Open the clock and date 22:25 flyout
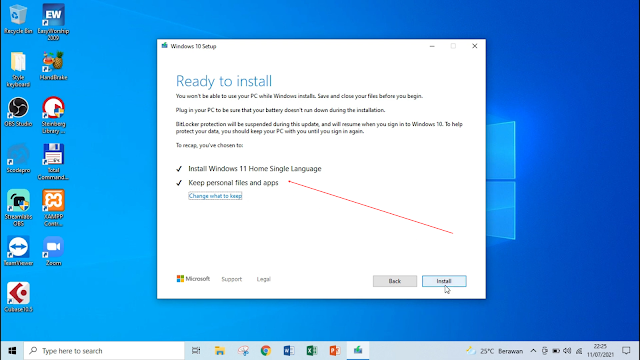The height and width of the screenshot is (360, 640). click(x=600, y=351)
